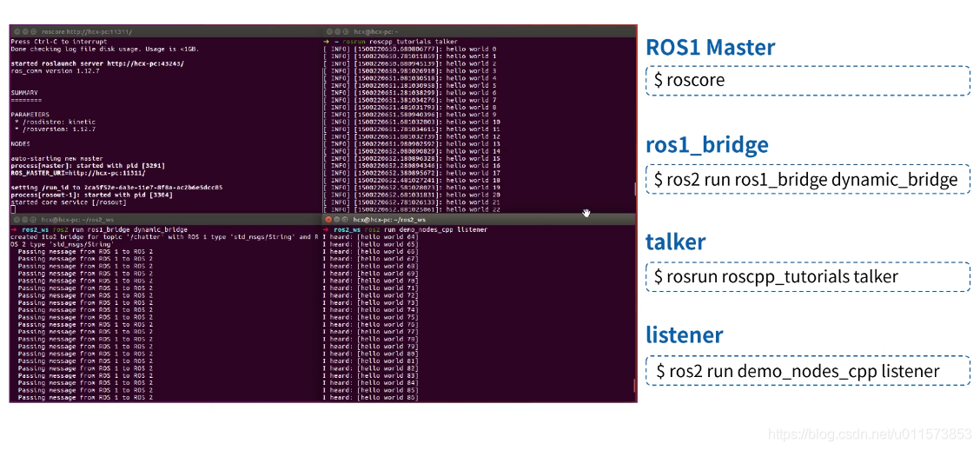Click listener line 'I heard: [hello world 64]'
Image resolution: width=980 pixels, height=450 pixels.
point(371,237)
